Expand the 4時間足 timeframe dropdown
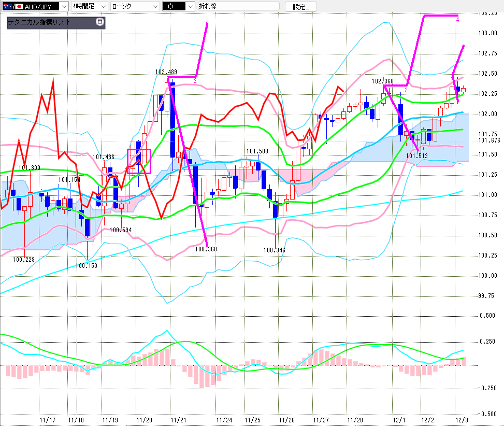This screenshot has width=504, height=426. 103,7
